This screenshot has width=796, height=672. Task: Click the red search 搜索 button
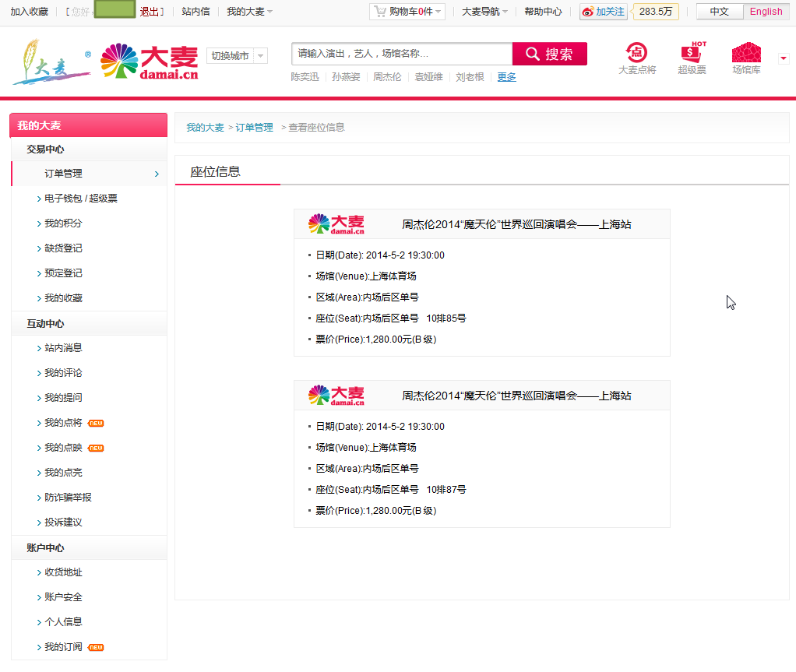(550, 54)
